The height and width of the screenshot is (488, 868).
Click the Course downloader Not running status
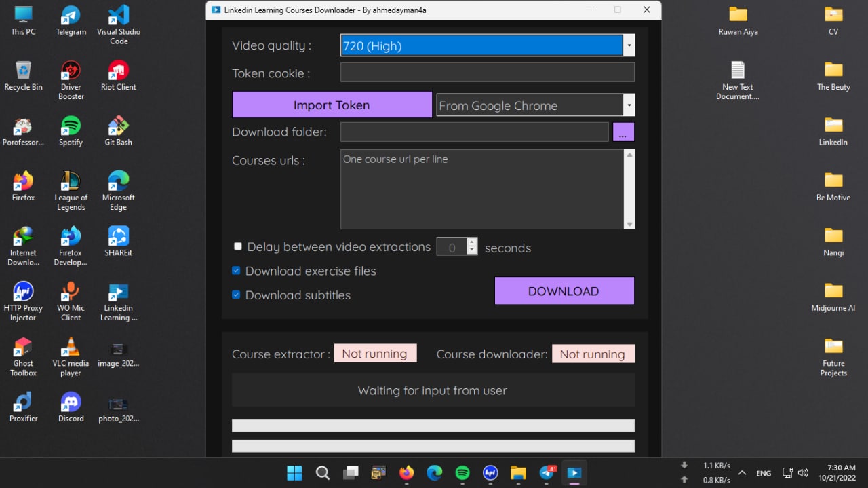tap(593, 354)
